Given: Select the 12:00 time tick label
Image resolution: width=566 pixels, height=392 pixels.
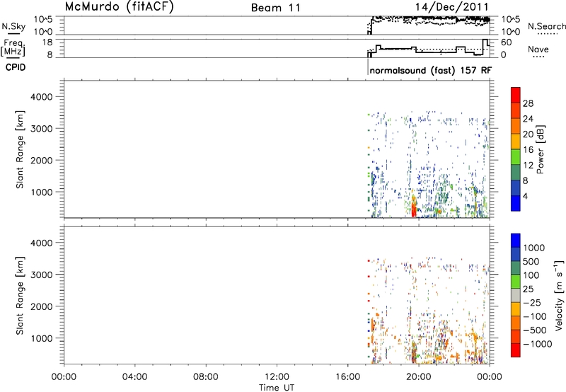Looking at the screenshot, I should [277, 377].
